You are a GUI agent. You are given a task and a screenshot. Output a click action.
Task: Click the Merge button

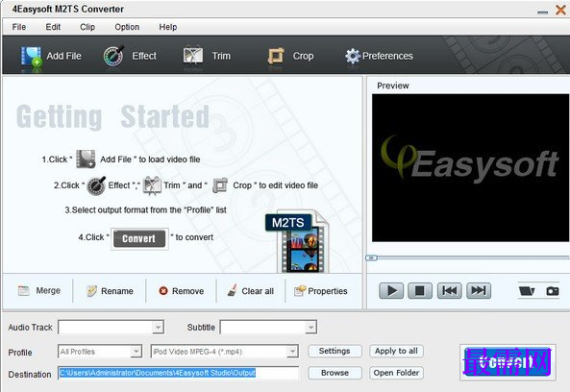[x=39, y=291]
